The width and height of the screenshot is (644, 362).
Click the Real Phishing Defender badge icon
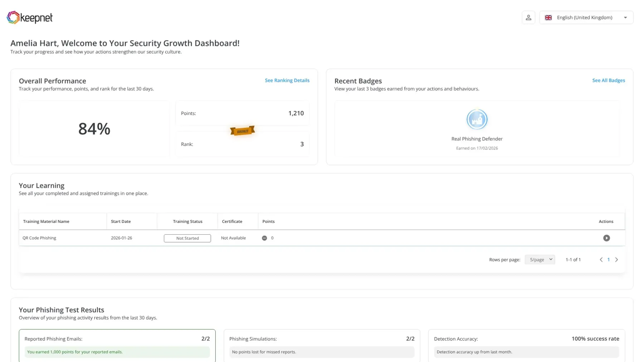(477, 119)
